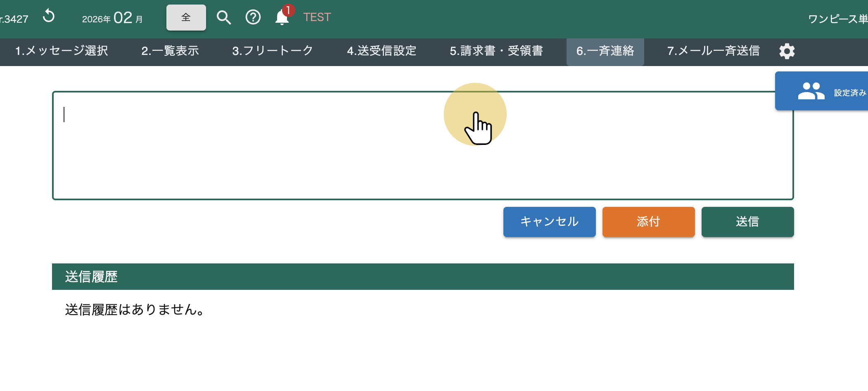Switch to 7.メール一斉送信 tab

[x=713, y=51]
